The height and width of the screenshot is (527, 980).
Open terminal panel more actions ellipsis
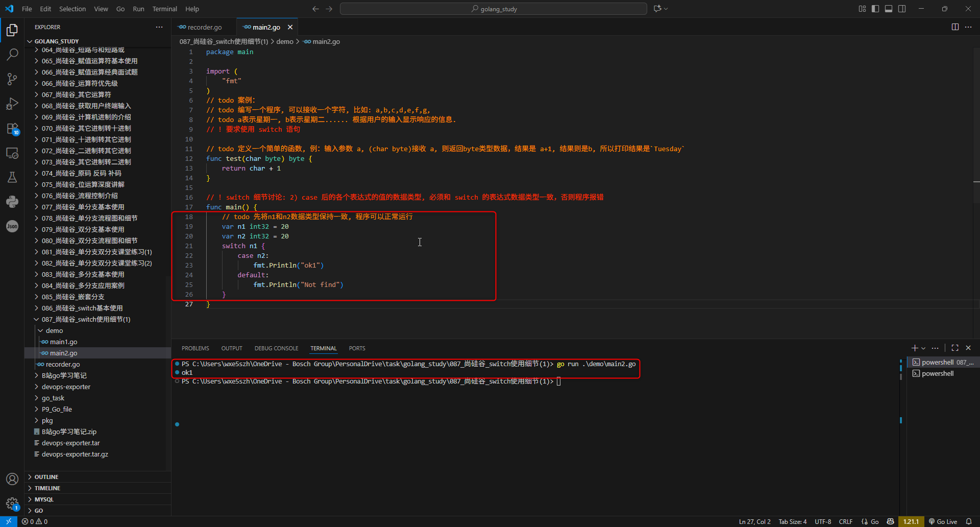(935, 348)
